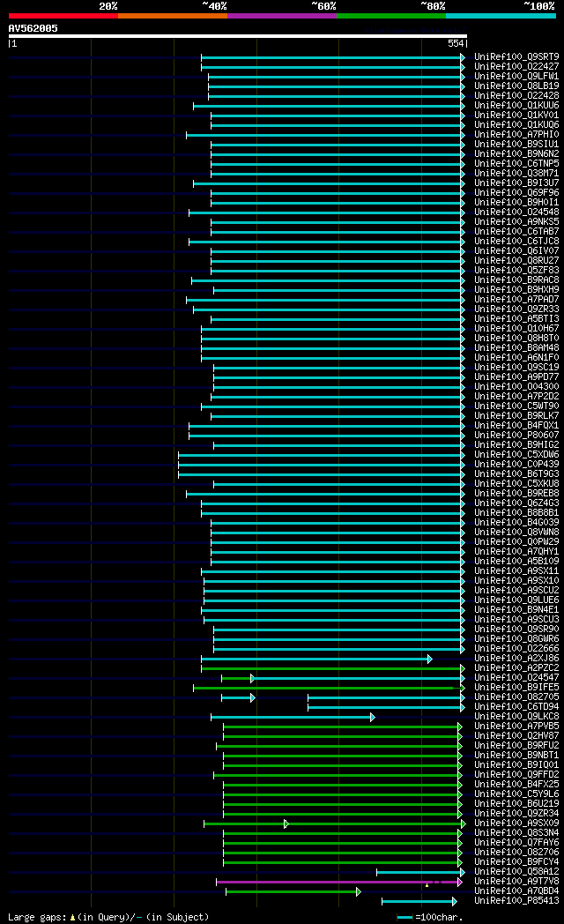Screen dimensions: 564x924
Task: Select label UniRef100_B6U219
Action: (x=516, y=804)
